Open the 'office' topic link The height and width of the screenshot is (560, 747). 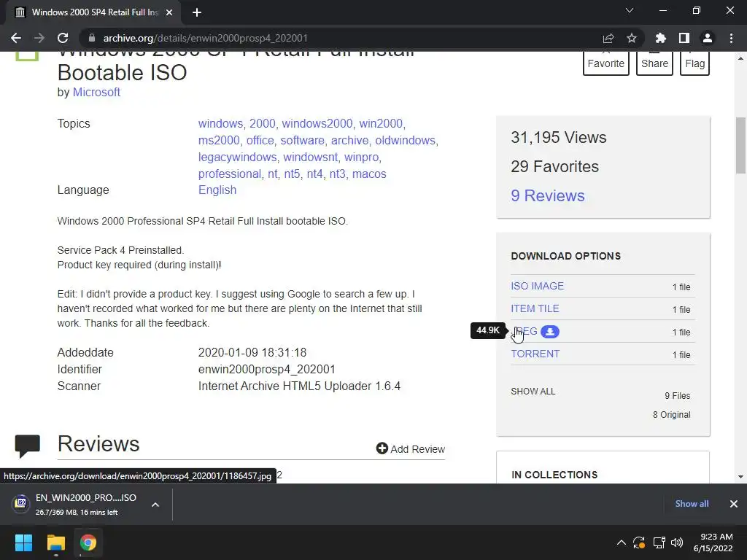click(x=260, y=141)
